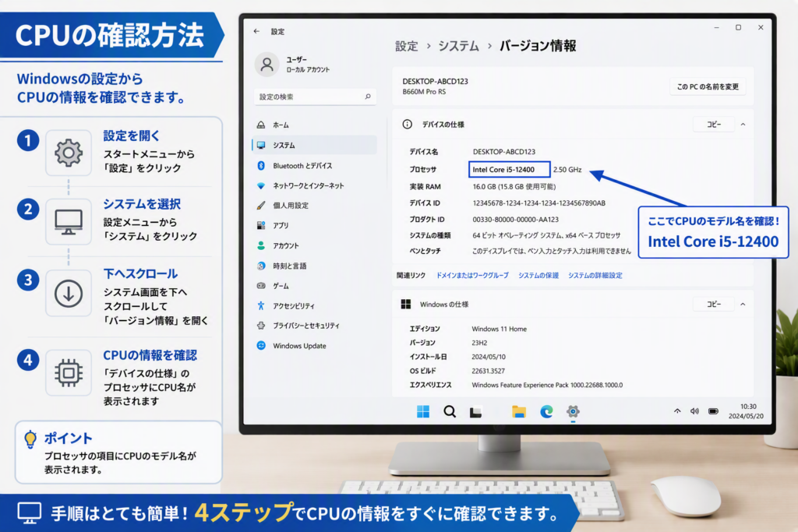
Task: Open ドメインまたはワークグループ link
Action: pyautogui.click(x=472, y=275)
